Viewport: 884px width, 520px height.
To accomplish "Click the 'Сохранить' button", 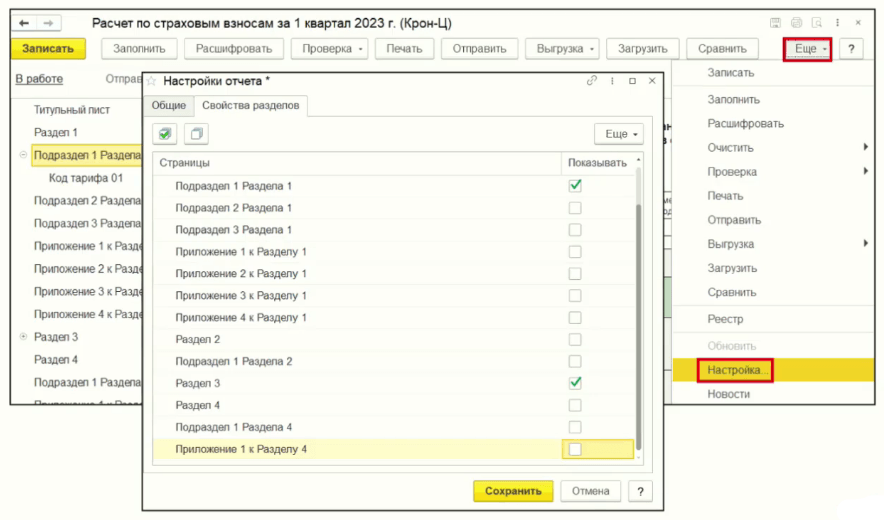I will [x=512, y=491].
